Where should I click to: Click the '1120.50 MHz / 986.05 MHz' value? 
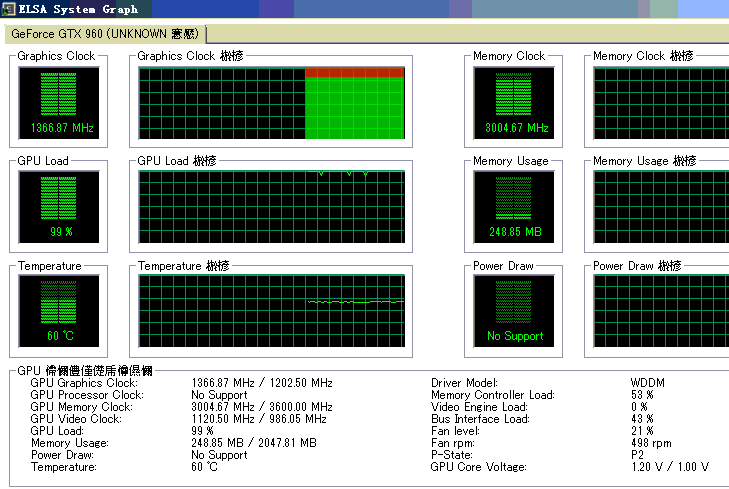pos(259,419)
